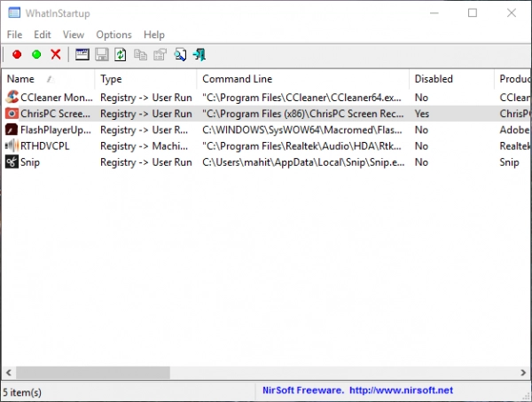Click the horizontal scrollbar thumb
The height and width of the screenshot is (402, 532).
pyautogui.click(x=93, y=373)
